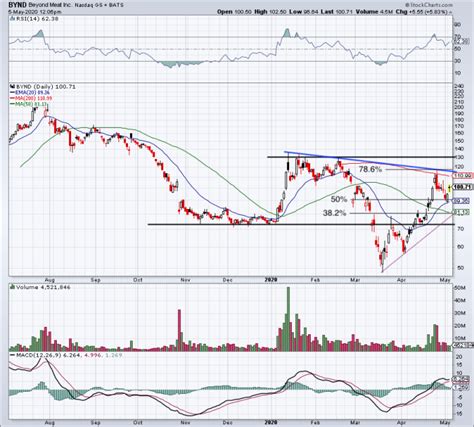Click 'Feb' on the MACD panel's bottom axis

315,423
